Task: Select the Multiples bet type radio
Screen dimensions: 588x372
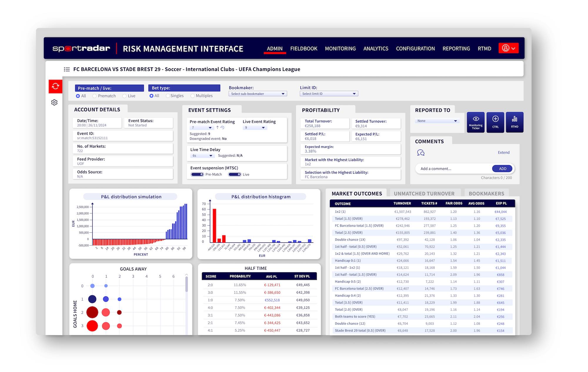Action: point(193,96)
